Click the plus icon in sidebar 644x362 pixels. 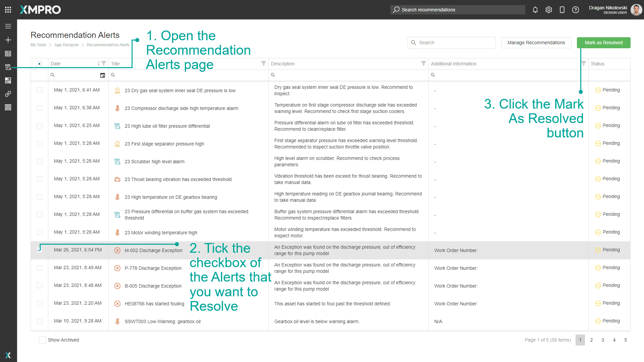coord(8,40)
